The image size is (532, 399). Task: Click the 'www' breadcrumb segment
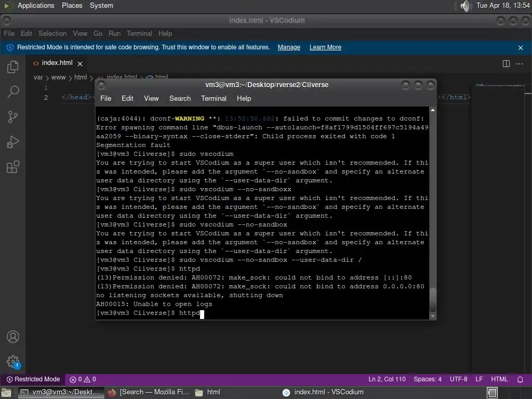[x=58, y=77]
